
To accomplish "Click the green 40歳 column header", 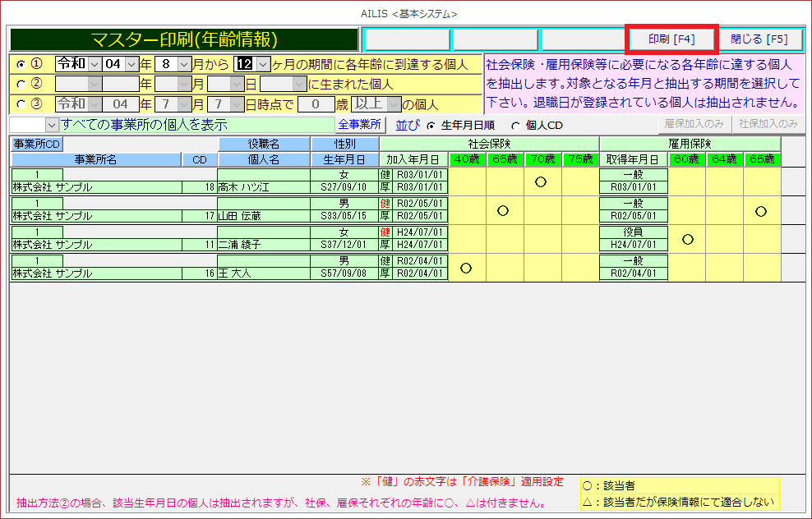I will click(x=467, y=159).
